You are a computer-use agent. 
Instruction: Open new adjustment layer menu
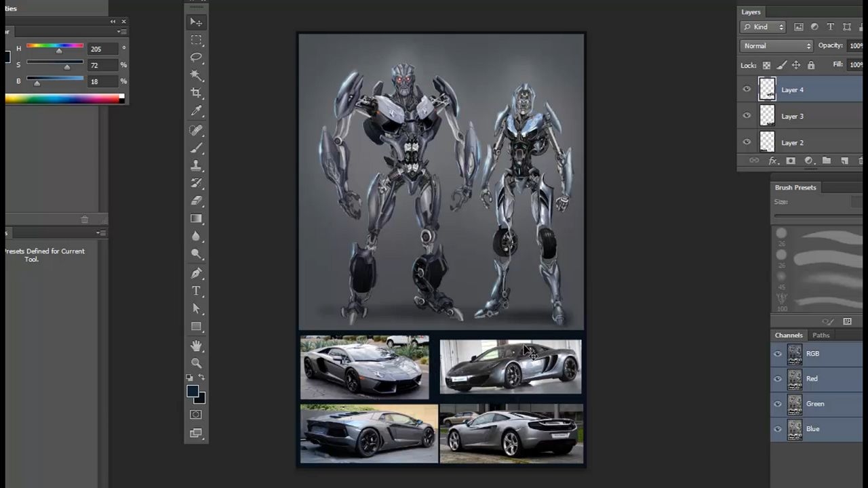tap(809, 161)
